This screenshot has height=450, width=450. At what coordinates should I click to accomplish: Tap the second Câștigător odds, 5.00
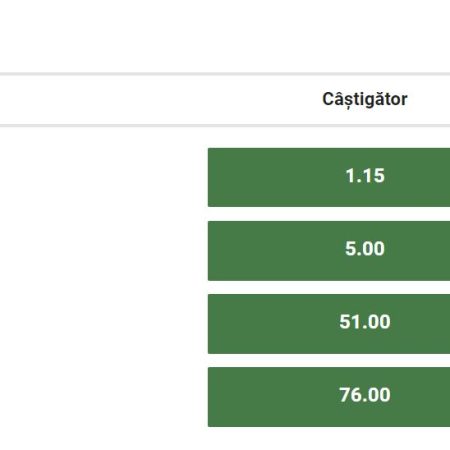click(x=329, y=251)
